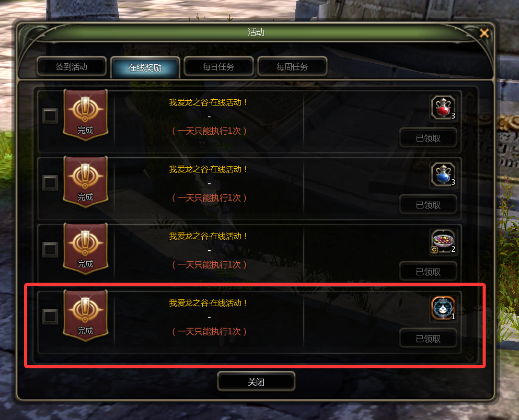
Task: Click the second row's 完成 badge
Action: [x=85, y=182]
